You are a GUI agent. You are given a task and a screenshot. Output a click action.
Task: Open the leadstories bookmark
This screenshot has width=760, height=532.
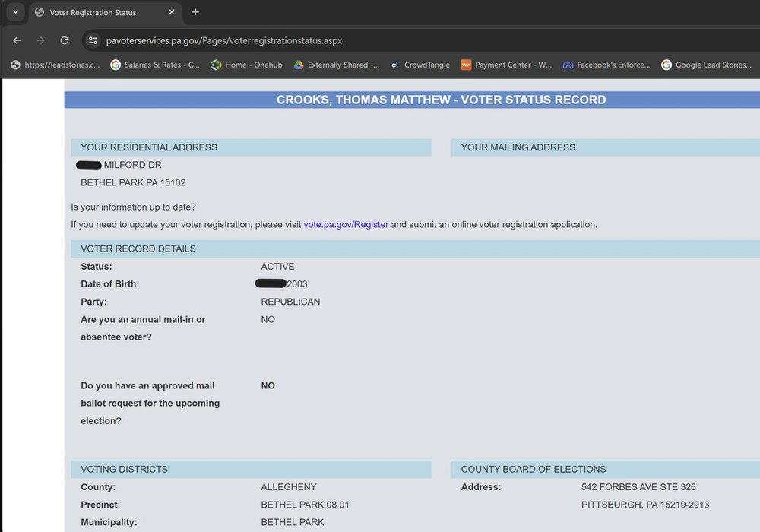[x=55, y=65]
